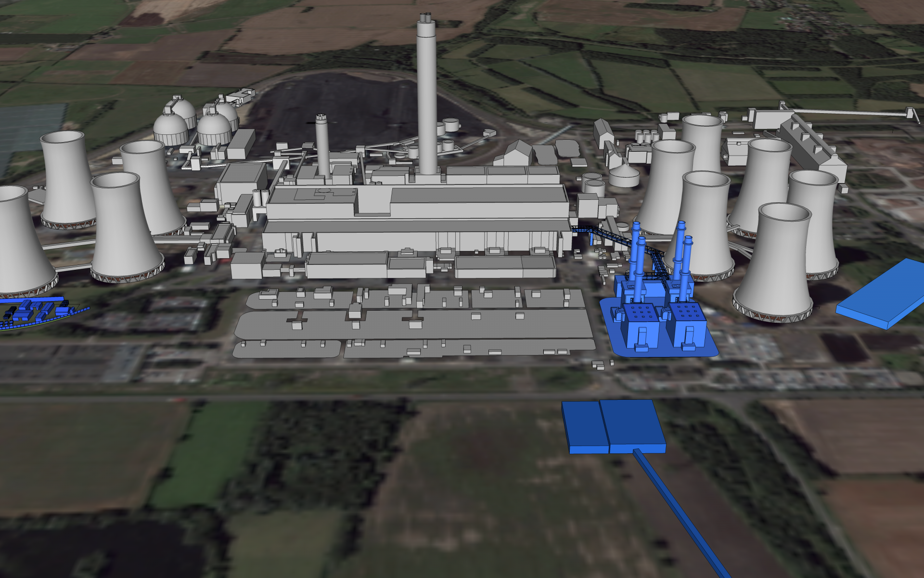Click the main white turbine hall building
The width and height of the screenshot is (924, 578).
[433, 207]
